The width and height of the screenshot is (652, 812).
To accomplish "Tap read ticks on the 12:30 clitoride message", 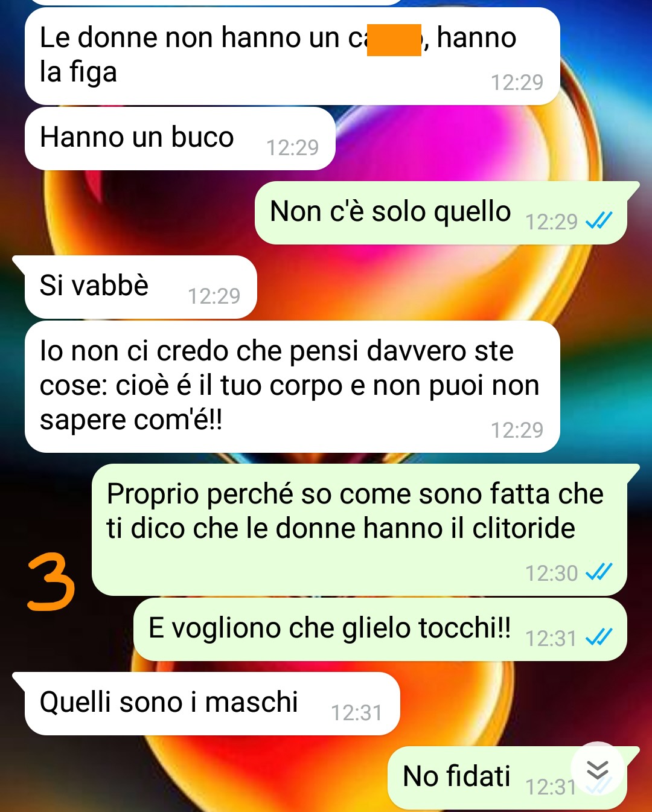I will click(599, 572).
